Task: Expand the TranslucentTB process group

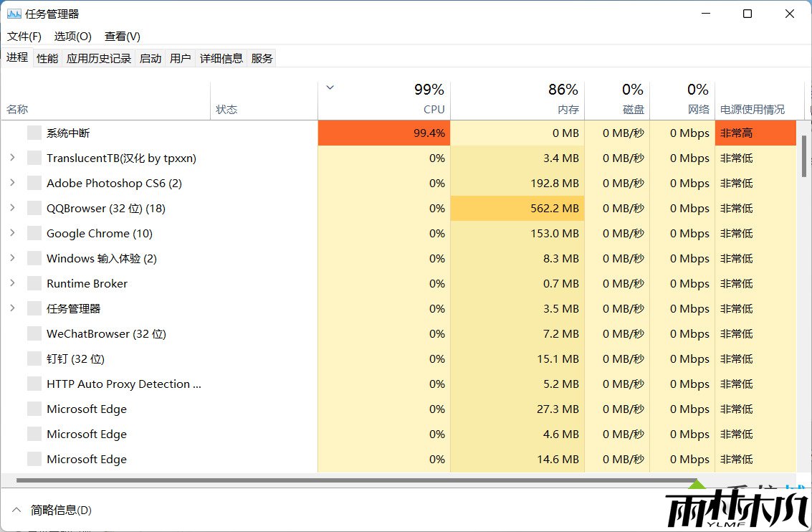Action: pyautogui.click(x=12, y=158)
